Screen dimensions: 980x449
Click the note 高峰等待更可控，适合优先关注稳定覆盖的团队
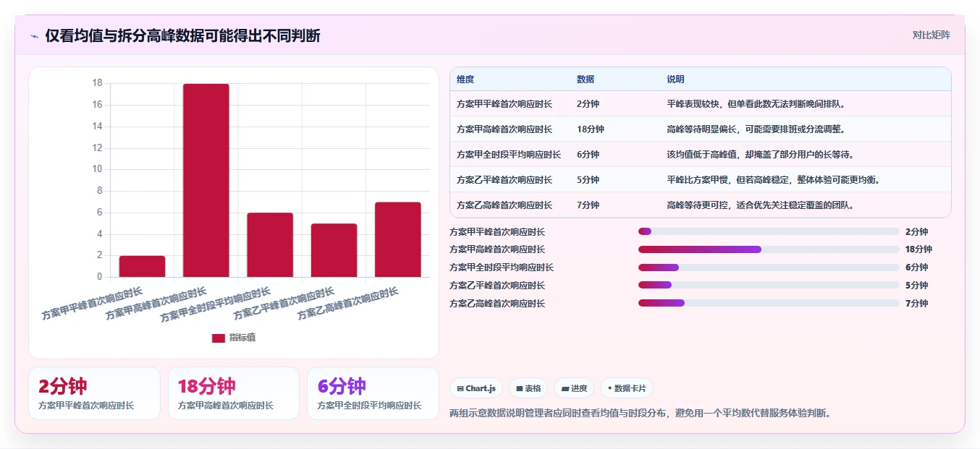tap(761, 205)
